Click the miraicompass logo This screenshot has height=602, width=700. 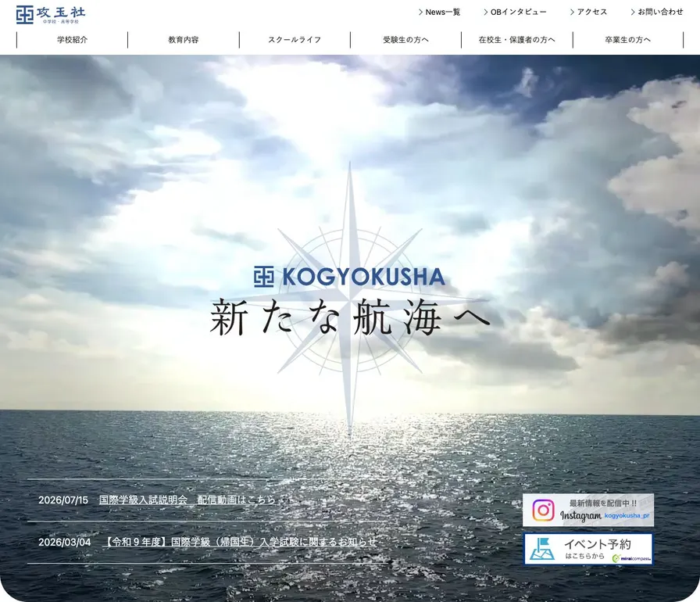(632, 558)
